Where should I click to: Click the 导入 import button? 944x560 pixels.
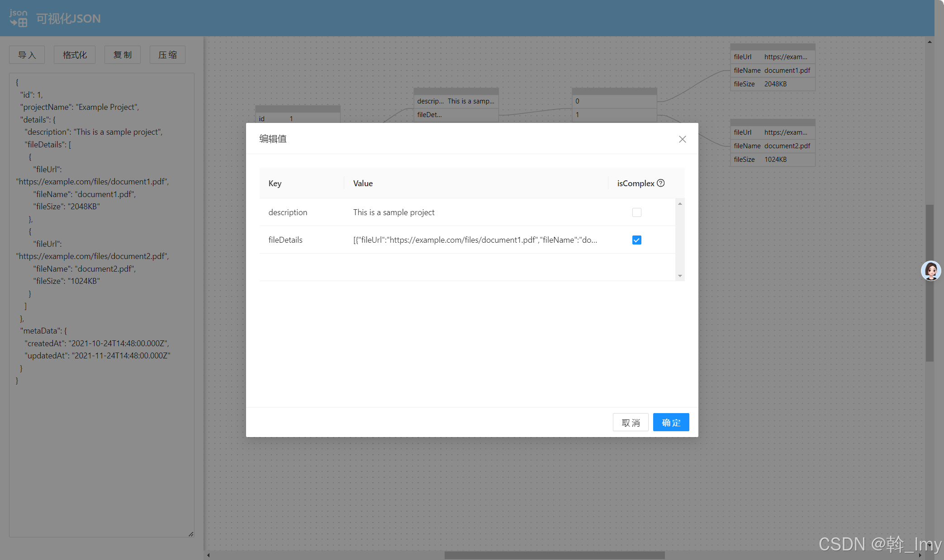[x=27, y=55]
